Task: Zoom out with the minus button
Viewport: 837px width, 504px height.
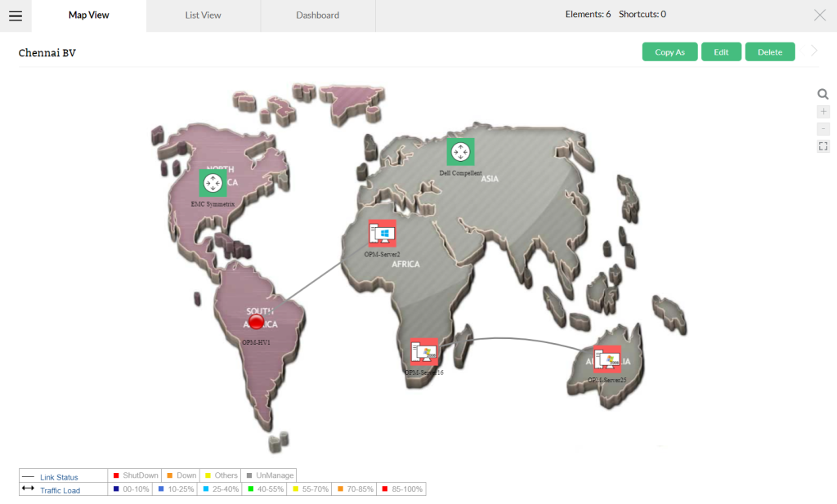Action: (x=823, y=129)
